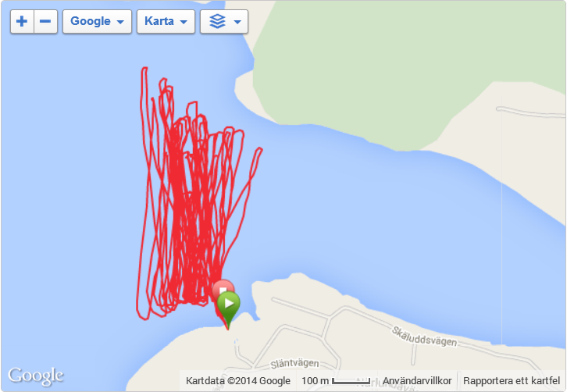Image resolution: width=567 pixels, height=392 pixels.
Task: Click the Google logo on the map
Action: [36, 376]
